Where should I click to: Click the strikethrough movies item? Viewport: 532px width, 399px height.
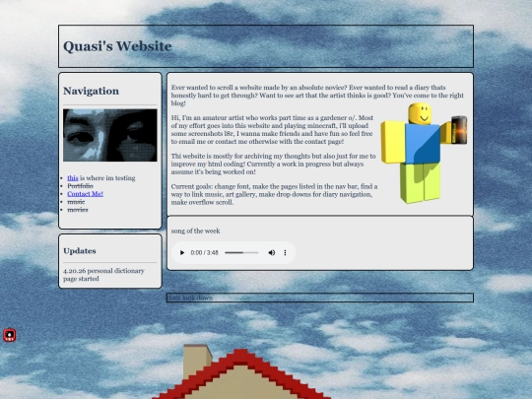[x=78, y=210]
